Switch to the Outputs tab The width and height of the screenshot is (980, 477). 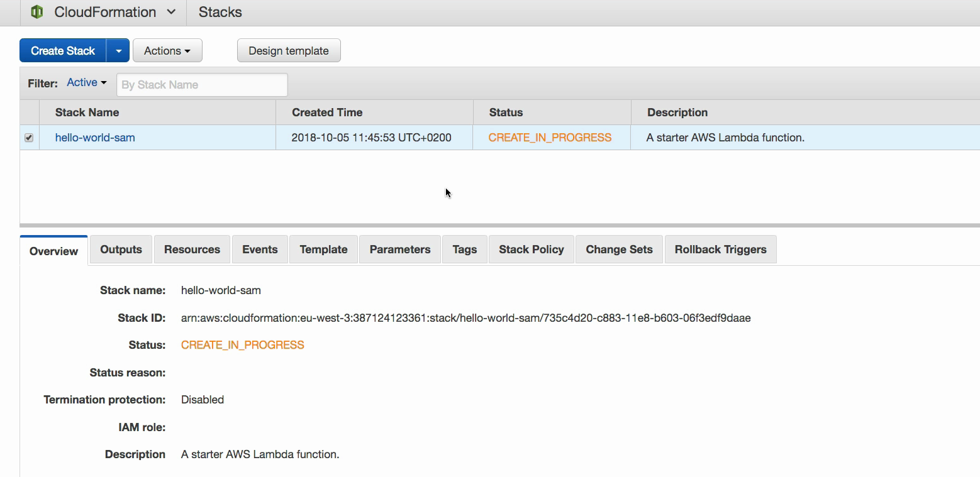[x=121, y=249]
